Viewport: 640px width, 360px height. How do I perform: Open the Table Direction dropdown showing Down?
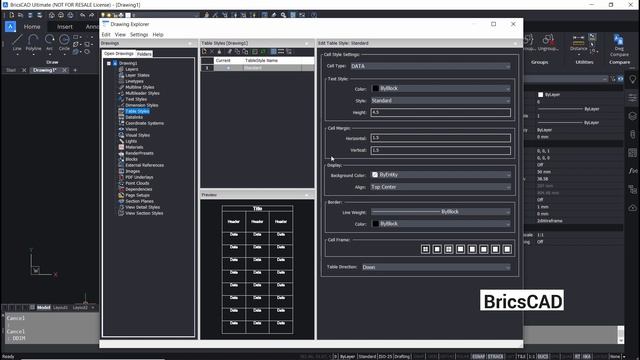(436, 267)
